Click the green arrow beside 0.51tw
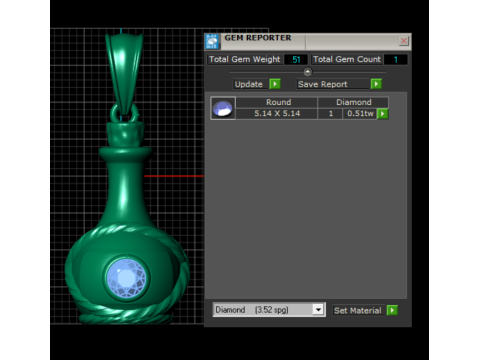 coord(382,114)
